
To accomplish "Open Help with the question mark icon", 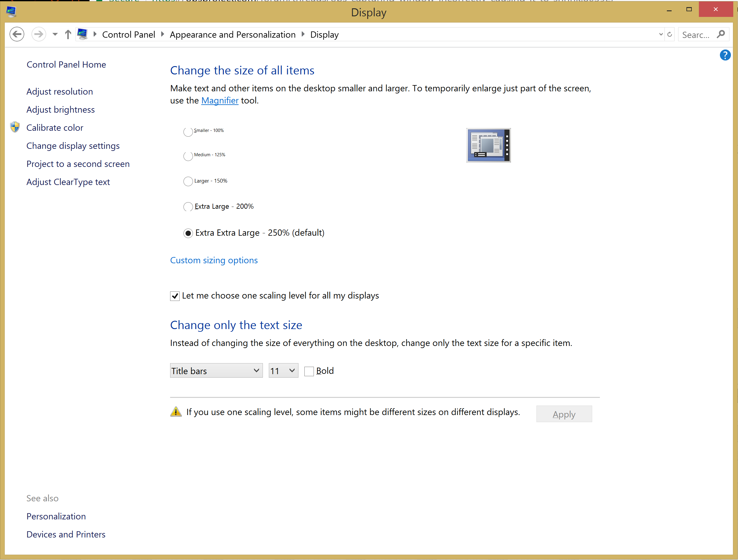I will click(725, 55).
